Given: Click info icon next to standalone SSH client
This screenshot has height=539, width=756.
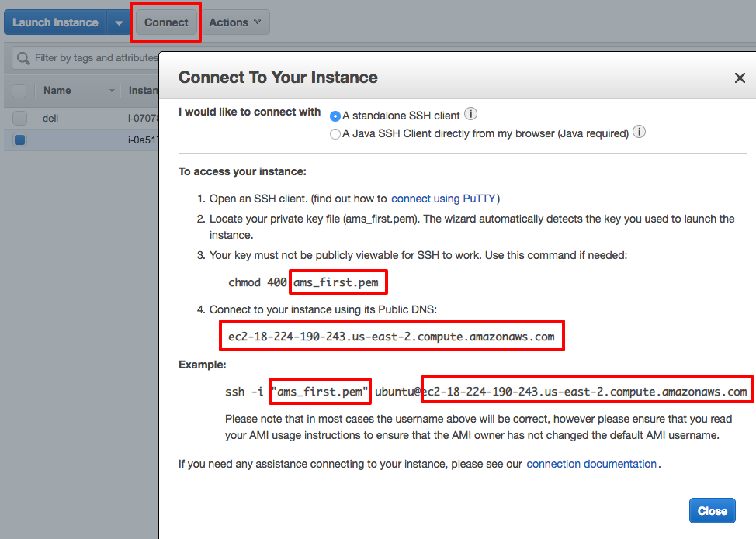Looking at the screenshot, I should coord(471,115).
